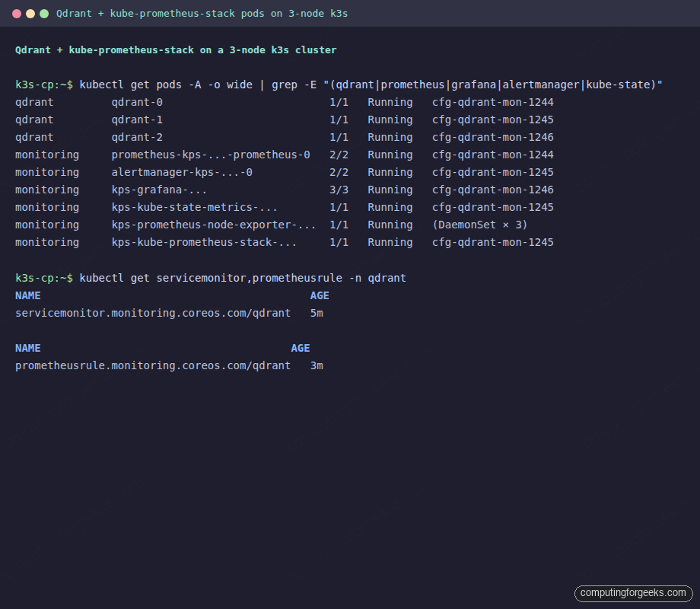The width and height of the screenshot is (700, 609).
Task: Click the terminal window title text
Action: coord(202,14)
